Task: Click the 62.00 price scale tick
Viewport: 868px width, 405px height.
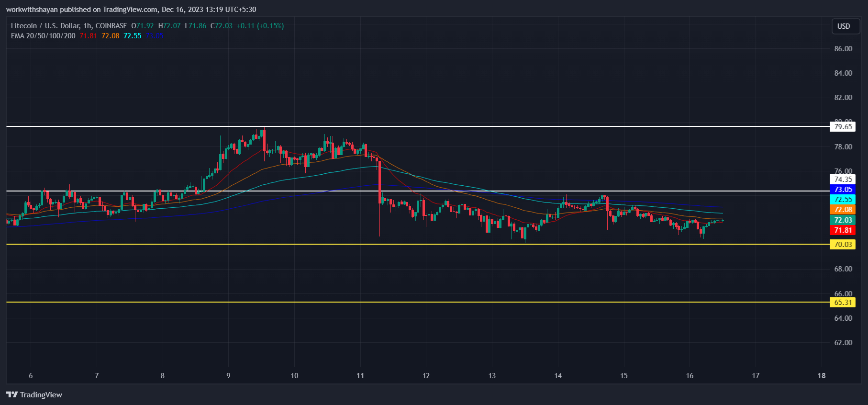Action: pyautogui.click(x=843, y=343)
